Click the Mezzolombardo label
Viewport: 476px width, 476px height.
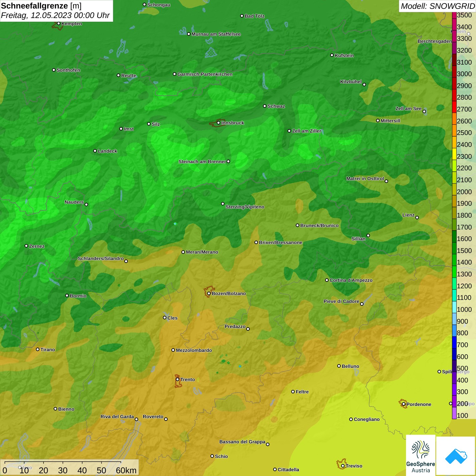coord(194,350)
